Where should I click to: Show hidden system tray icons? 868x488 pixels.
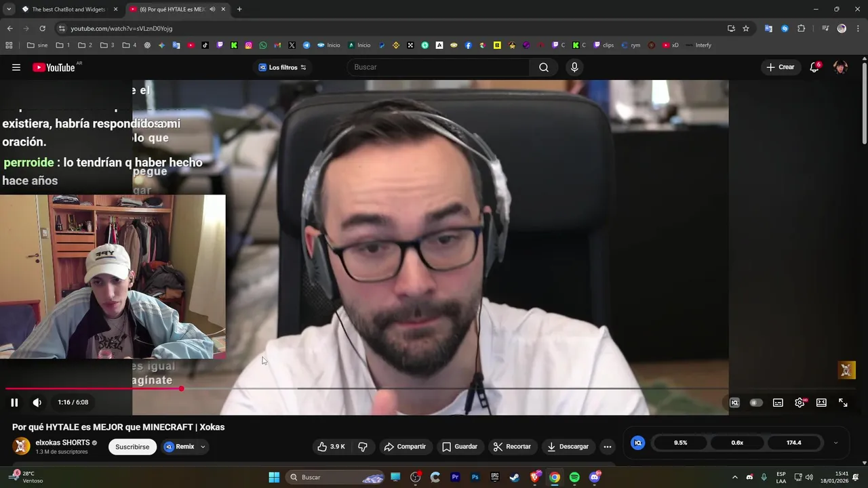click(734, 477)
